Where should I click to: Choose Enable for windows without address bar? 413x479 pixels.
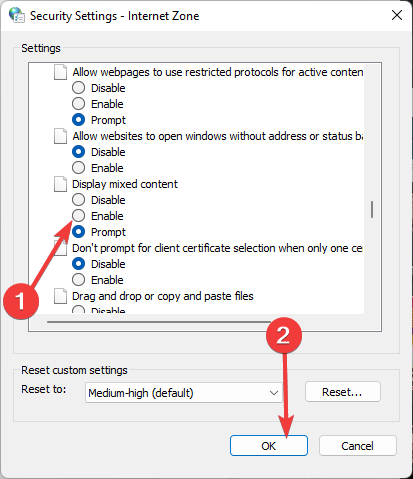coord(78,168)
